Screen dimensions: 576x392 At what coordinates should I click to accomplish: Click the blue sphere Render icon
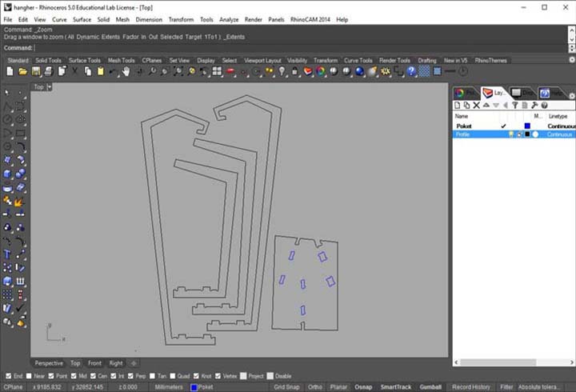[x=360, y=71]
